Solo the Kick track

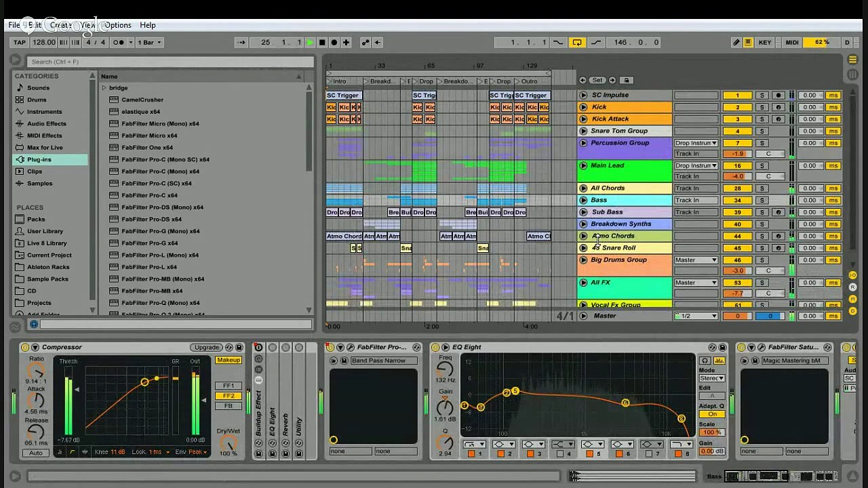(762, 107)
